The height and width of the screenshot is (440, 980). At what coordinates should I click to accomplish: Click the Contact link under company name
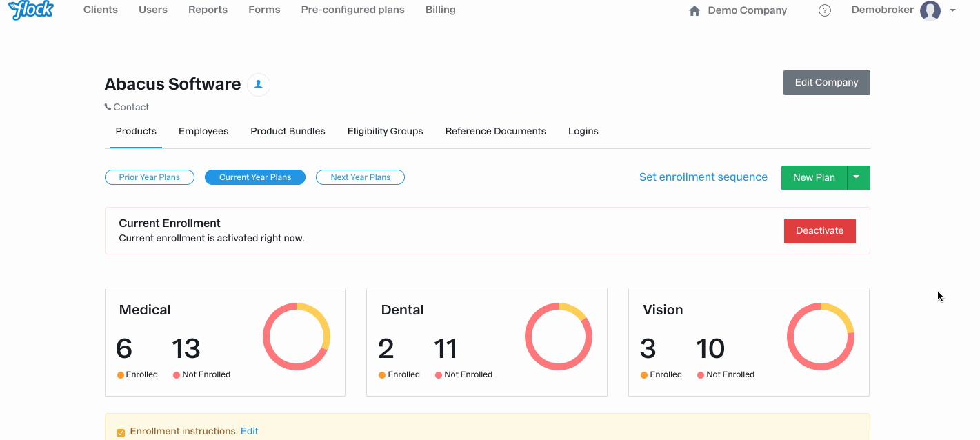coord(131,107)
